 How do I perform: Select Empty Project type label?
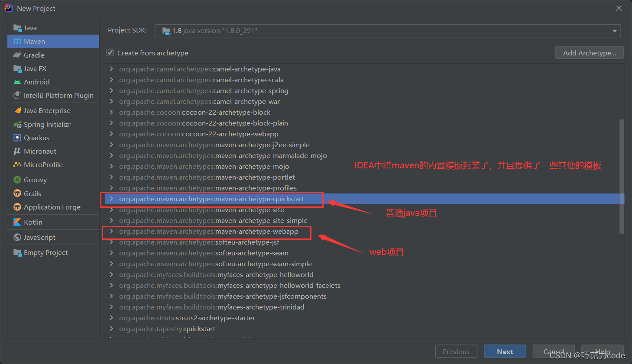point(46,252)
